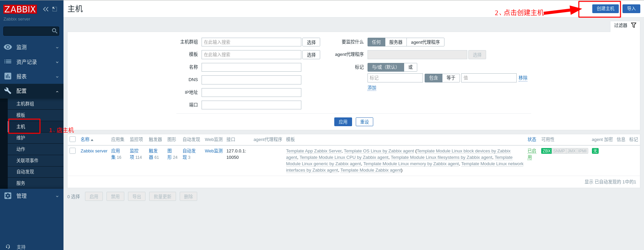The image size is (644, 250).
Task: Click the 创建主机 button
Action: [x=605, y=9]
